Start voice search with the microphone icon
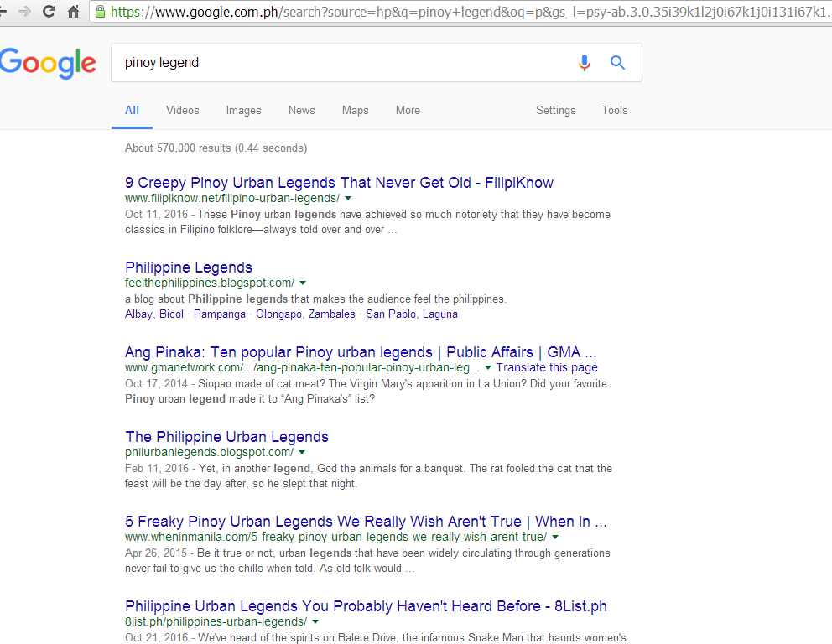This screenshot has width=832, height=644. tap(585, 62)
